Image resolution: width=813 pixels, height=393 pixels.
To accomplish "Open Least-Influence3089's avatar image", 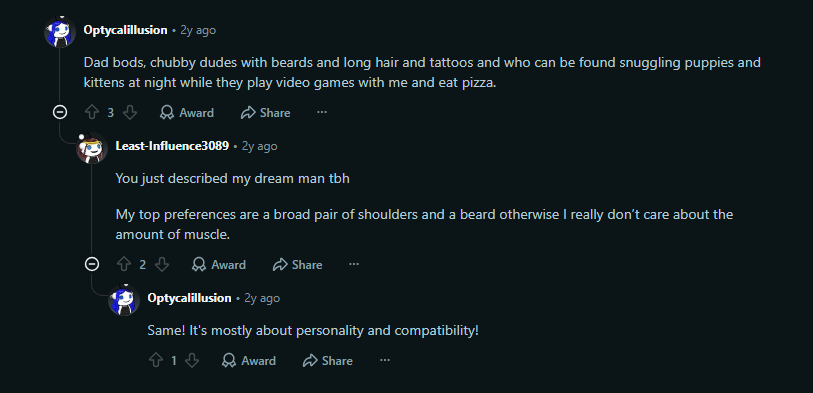I will (92, 148).
